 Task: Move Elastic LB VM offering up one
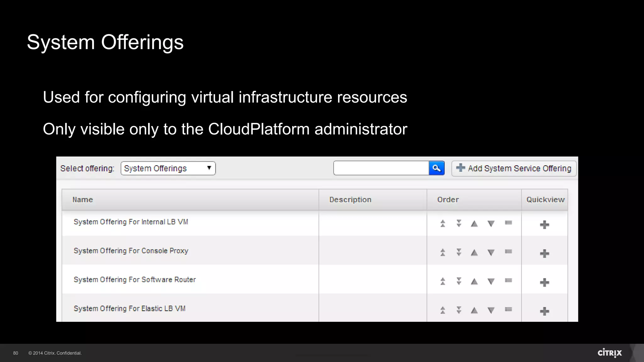click(x=474, y=310)
